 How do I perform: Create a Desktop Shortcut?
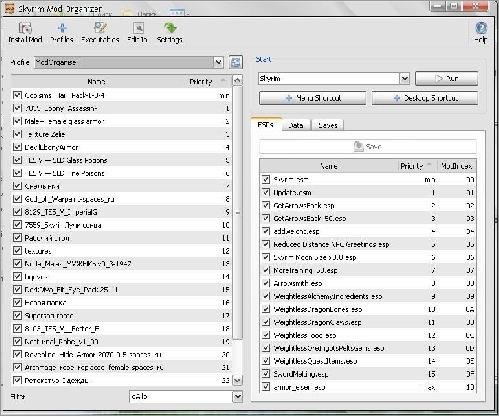425,98
